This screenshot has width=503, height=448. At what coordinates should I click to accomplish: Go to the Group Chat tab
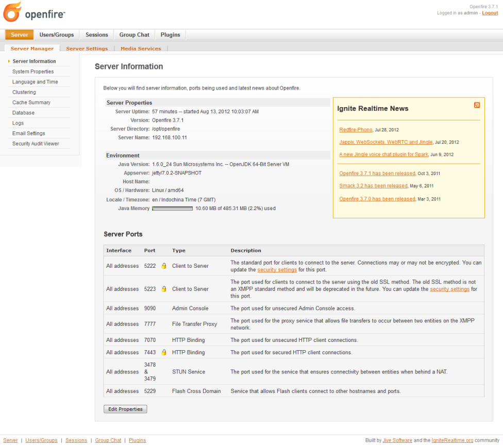coord(134,35)
